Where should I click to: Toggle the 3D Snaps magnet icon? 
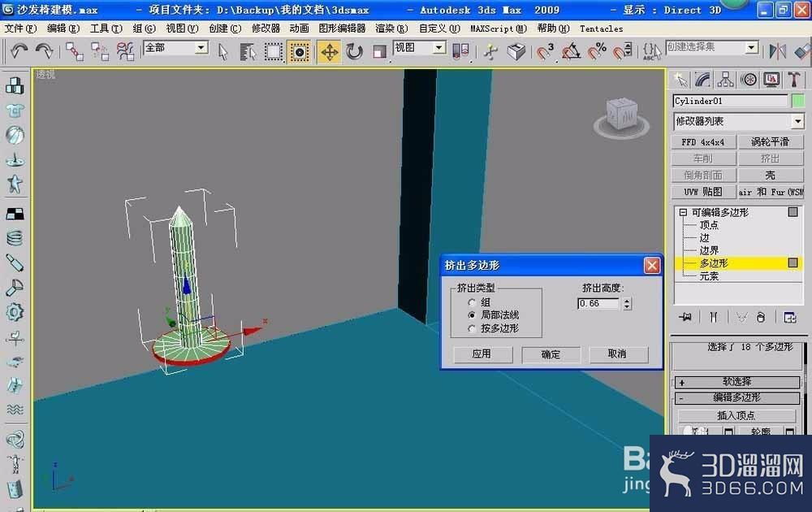(544, 51)
